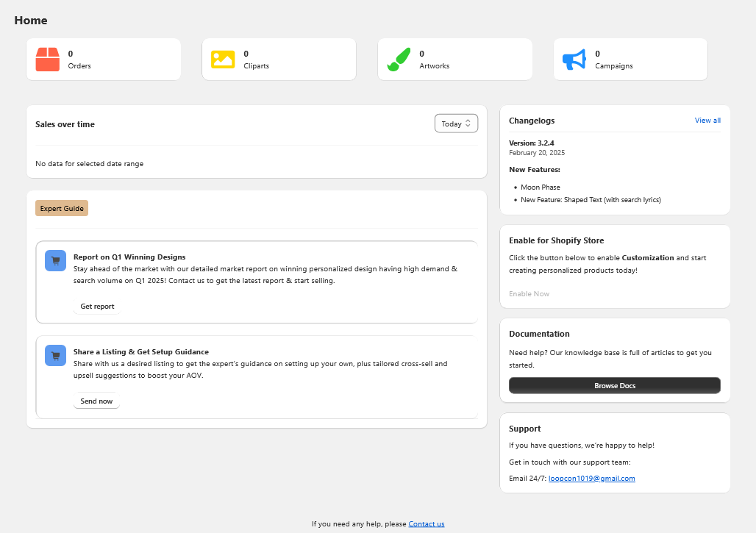Click the yellow Cliparts image icon
The width and height of the screenshot is (756, 533).
[223, 60]
